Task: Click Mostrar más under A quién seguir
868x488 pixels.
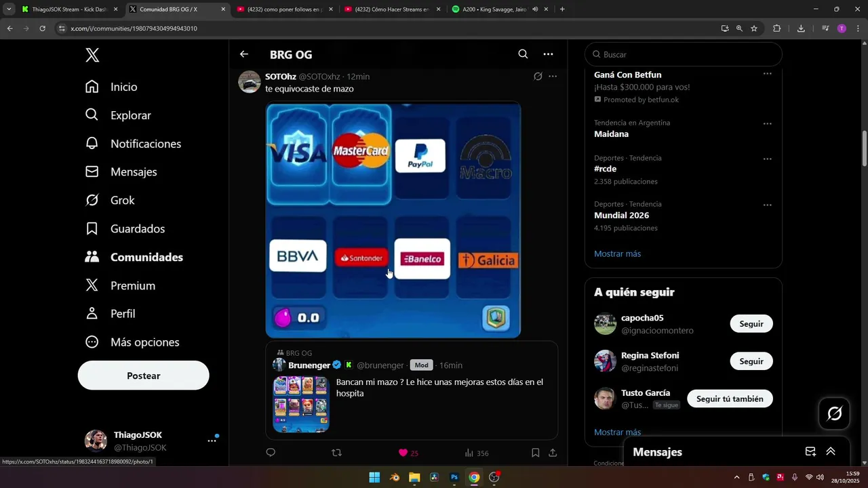Action: pyautogui.click(x=617, y=432)
